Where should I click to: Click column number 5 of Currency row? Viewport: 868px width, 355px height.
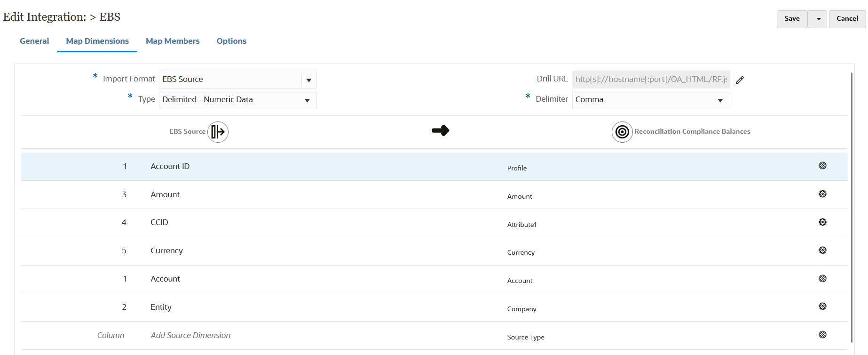tap(124, 250)
